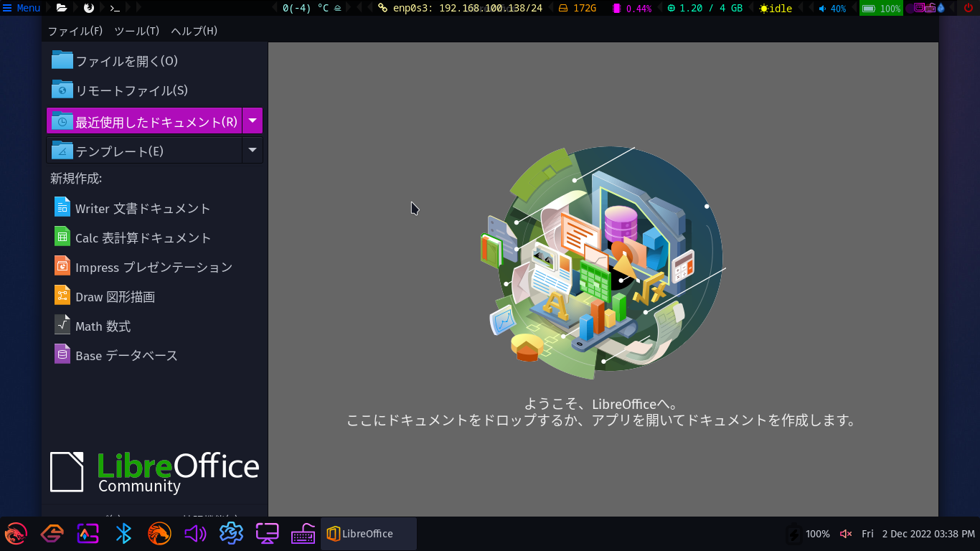Image resolution: width=980 pixels, height=551 pixels.
Task: Create a new Writer 文書ドキュメント
Action: click(154, 208)
